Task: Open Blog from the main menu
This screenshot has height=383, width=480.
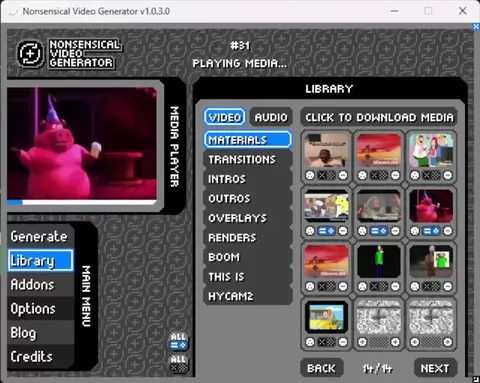Action: pos(40,332)
